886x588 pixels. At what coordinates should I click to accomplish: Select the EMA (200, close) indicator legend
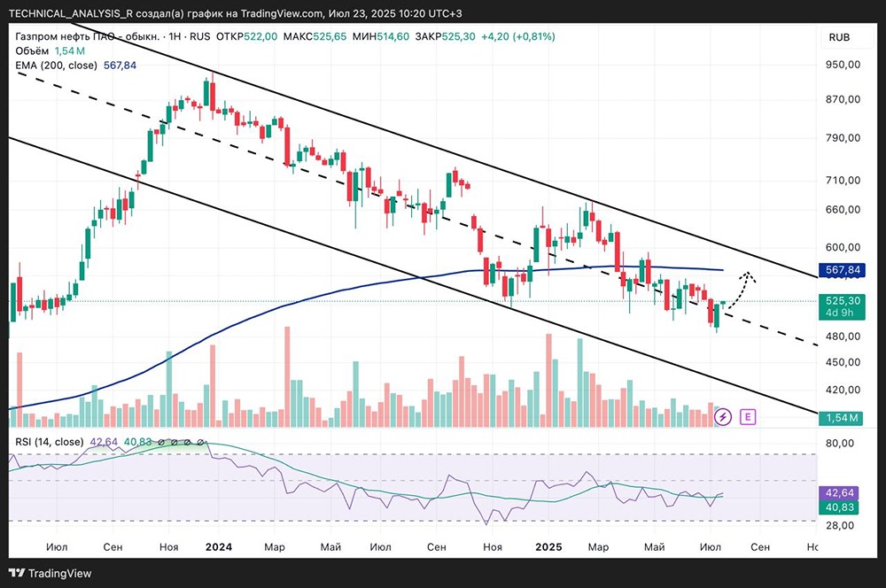[x=56, y=66]
